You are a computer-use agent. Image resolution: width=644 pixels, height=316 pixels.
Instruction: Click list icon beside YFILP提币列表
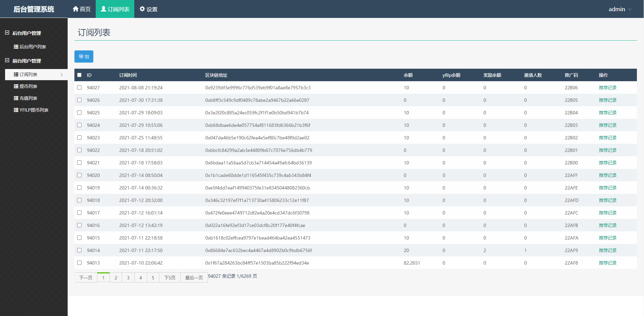pyautogui.click(x=16, y=110)
